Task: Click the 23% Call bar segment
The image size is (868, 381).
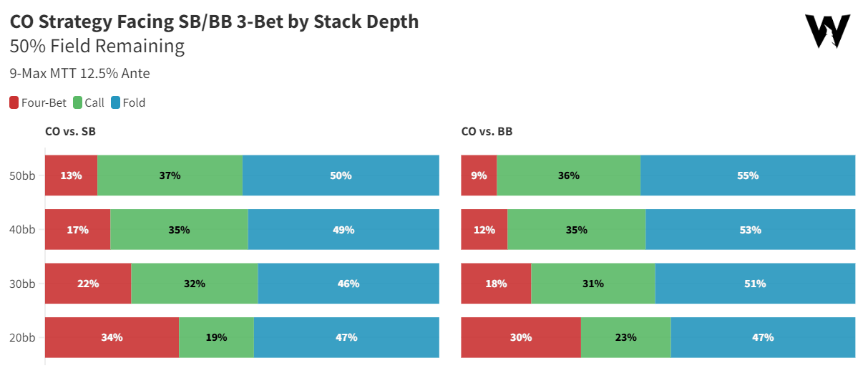Action: pyautogui.click(x=625, y=337)
